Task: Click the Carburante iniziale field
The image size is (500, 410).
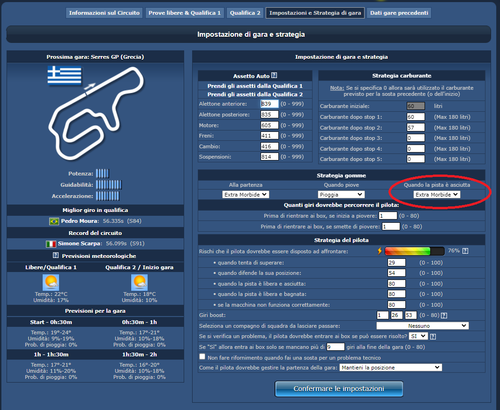Action: tap(416, 106)
